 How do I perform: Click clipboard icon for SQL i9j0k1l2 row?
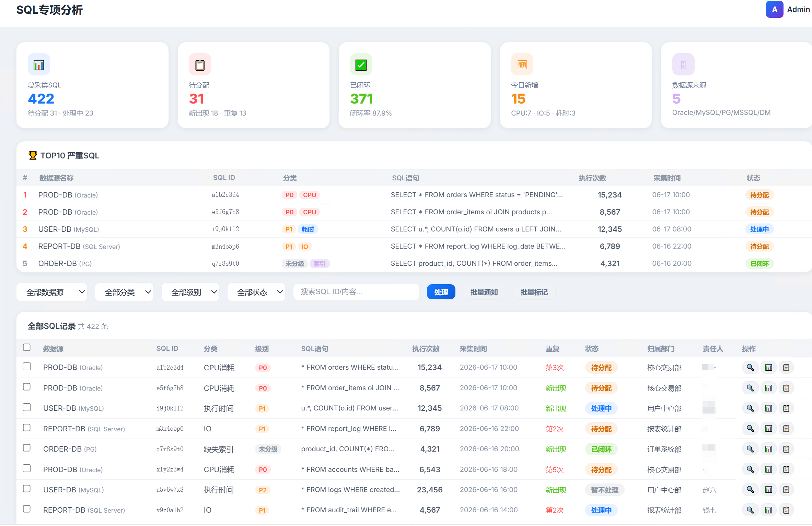click(x=786, y=408)
